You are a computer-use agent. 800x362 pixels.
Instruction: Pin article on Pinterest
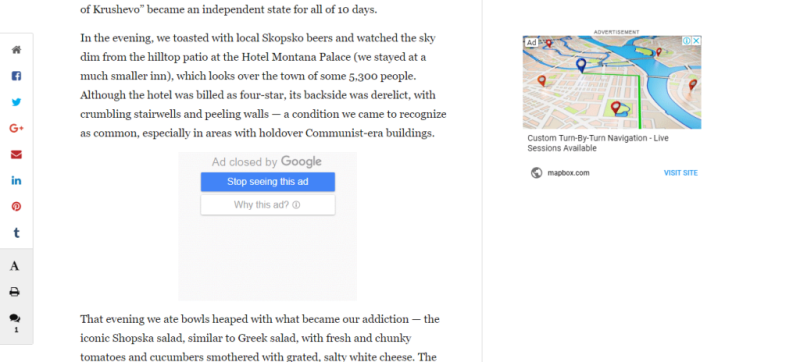16,206
